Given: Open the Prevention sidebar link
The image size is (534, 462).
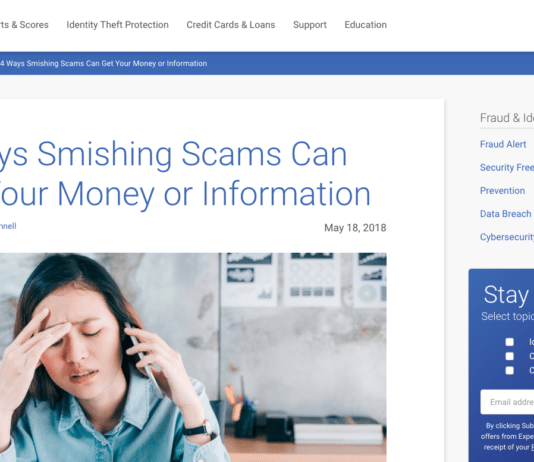Looking at the screenshot, I should tap(502, 191).
